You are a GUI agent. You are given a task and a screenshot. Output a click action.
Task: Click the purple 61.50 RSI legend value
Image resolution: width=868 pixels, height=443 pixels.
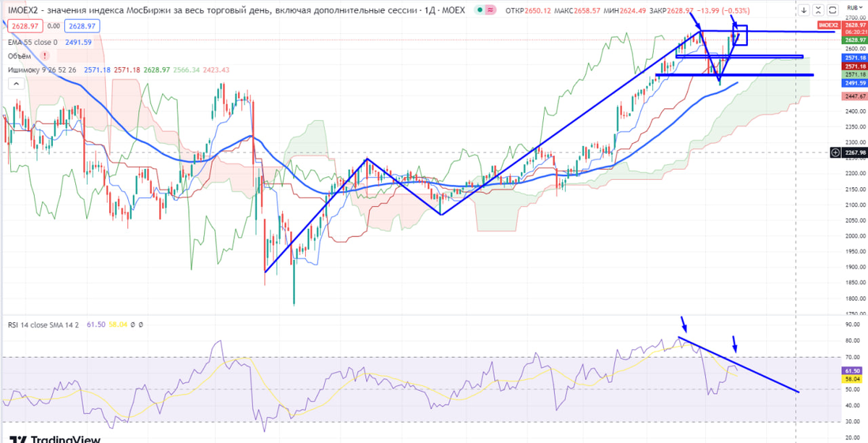95,324
